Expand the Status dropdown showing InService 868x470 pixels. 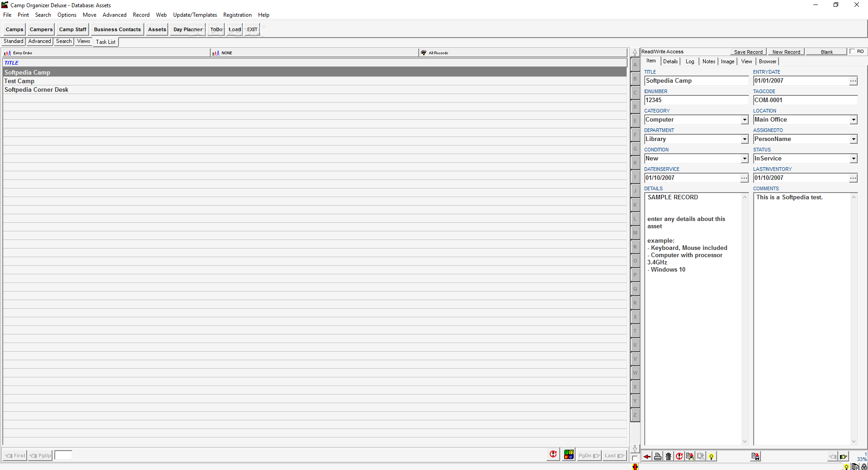(x=854, y=159)
